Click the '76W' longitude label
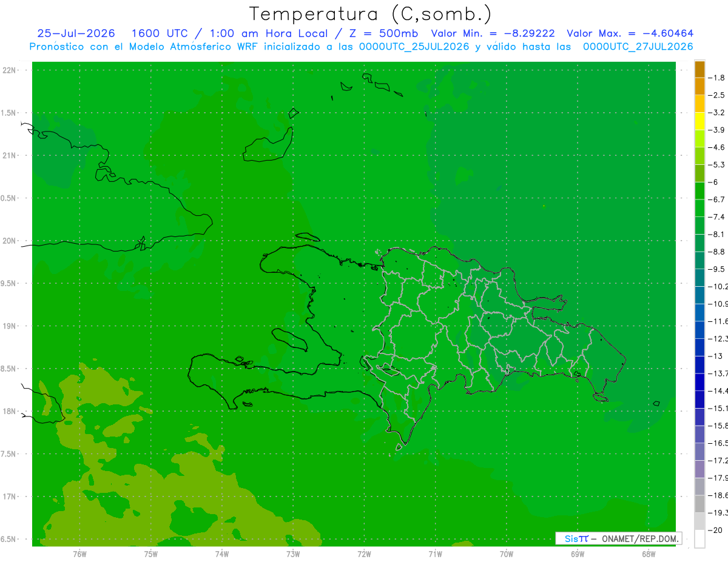Image resolution: width=728 pixels, height=562 pixels. 79,554
